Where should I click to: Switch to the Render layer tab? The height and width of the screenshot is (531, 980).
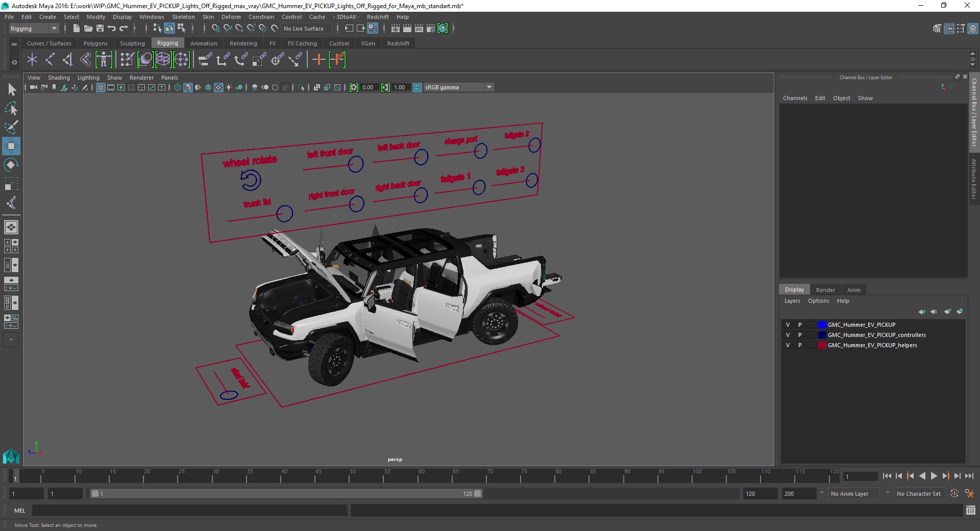pyautogui.click(x=825, y=290)
